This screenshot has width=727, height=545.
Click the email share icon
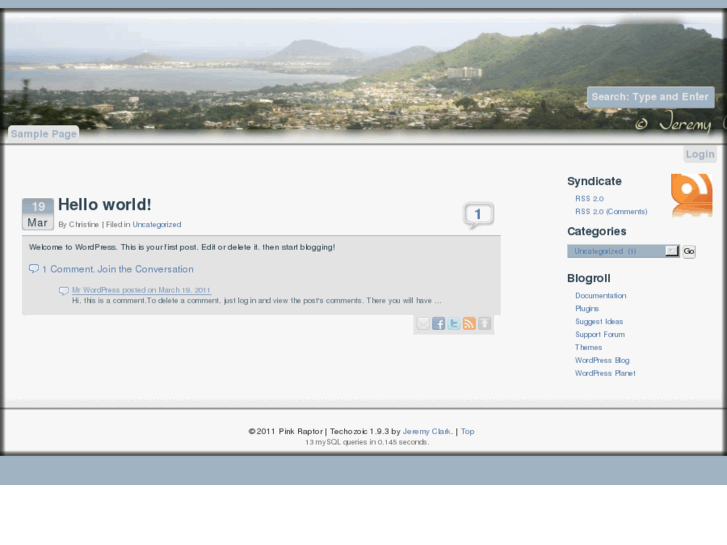(423, 324)
